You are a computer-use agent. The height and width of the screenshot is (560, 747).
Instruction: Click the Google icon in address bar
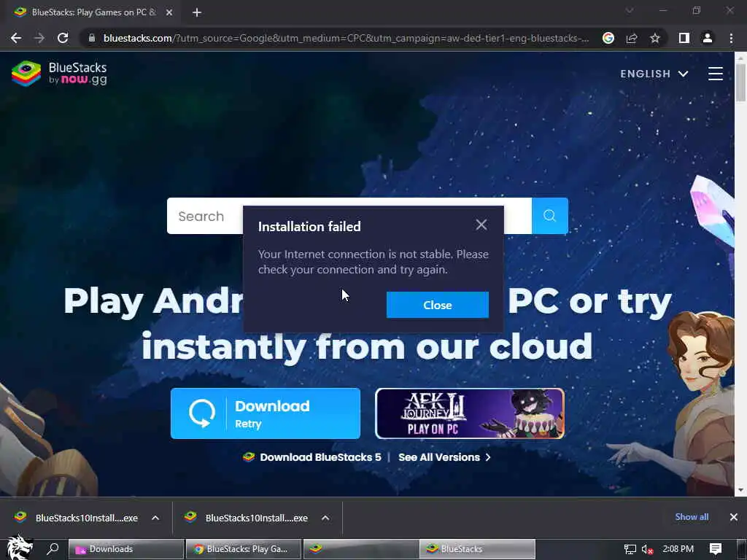coord(608,38)
